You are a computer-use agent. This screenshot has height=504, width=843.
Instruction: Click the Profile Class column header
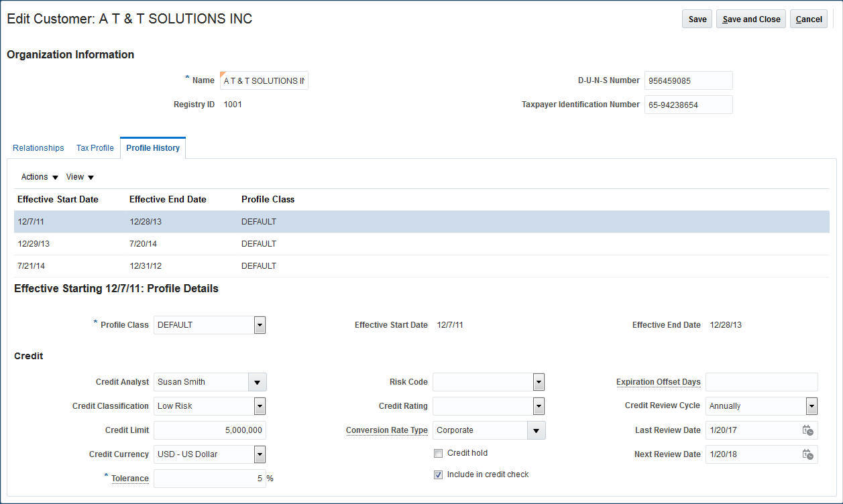tap(268, 200)
